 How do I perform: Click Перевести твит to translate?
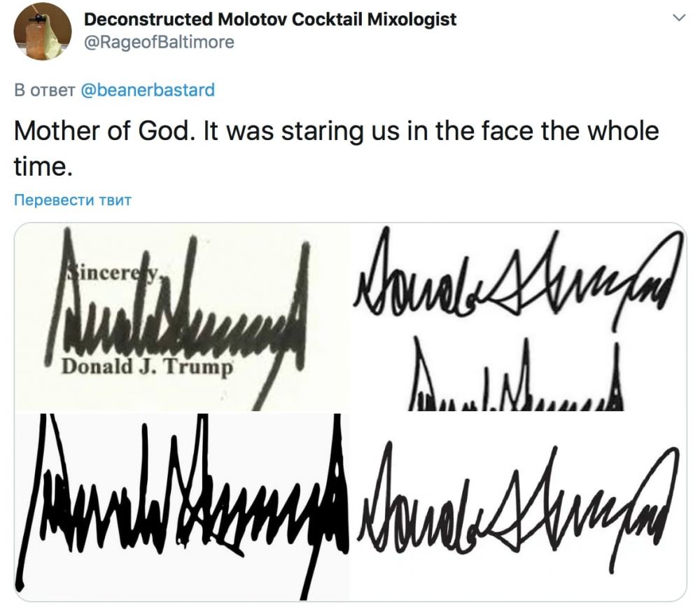(73, 200)
